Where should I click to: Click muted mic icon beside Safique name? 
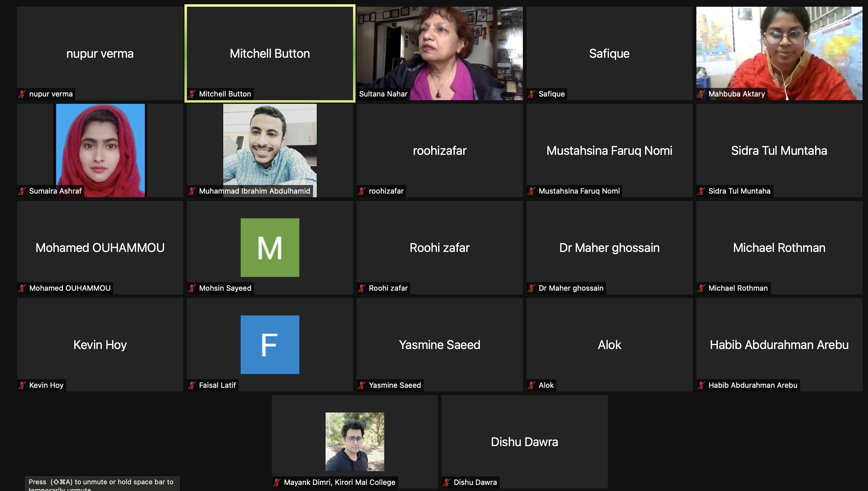click(x=531, y=94)
